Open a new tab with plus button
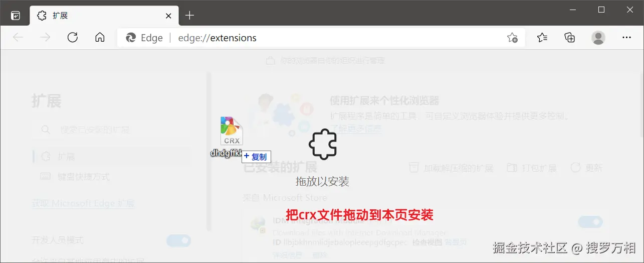 point(189,16)
